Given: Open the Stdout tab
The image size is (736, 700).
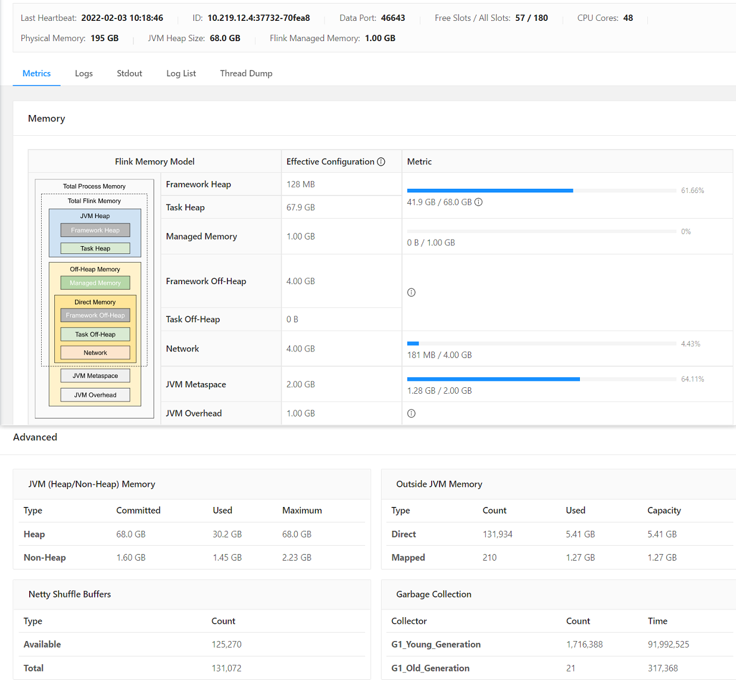Looking at the screenshot, I should [x=129, y=73].
